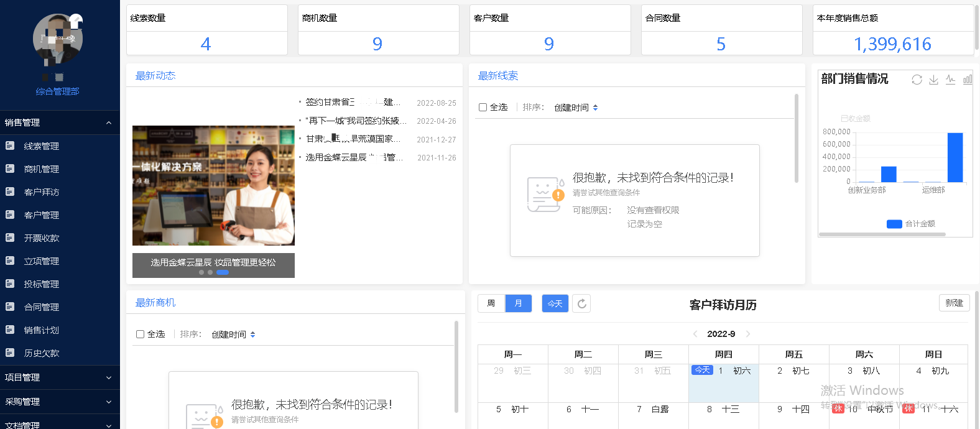Collapse the 销售管理 menu section
The width and height of the screenshot is (980, 429).
60,122
